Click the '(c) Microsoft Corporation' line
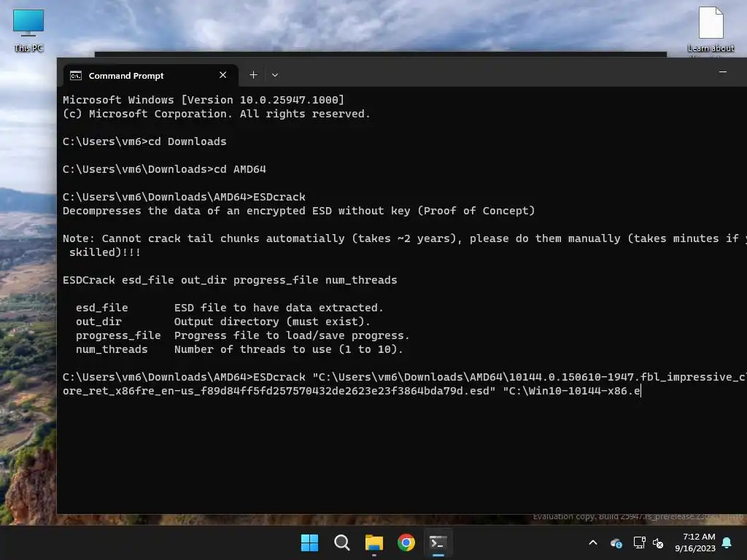This screenshot has width=747, height=560. tap(217, 114)
